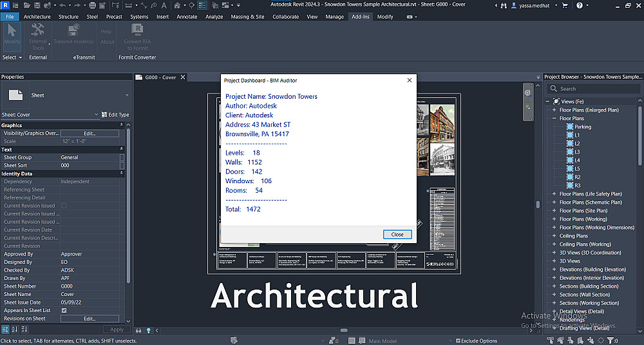Click the Revit application logo icon

5,5
